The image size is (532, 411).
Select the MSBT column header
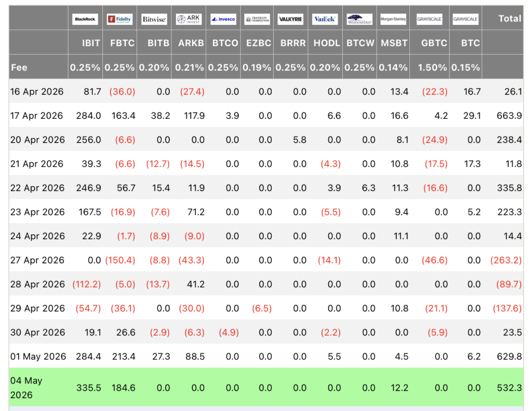tap(394, 43)
